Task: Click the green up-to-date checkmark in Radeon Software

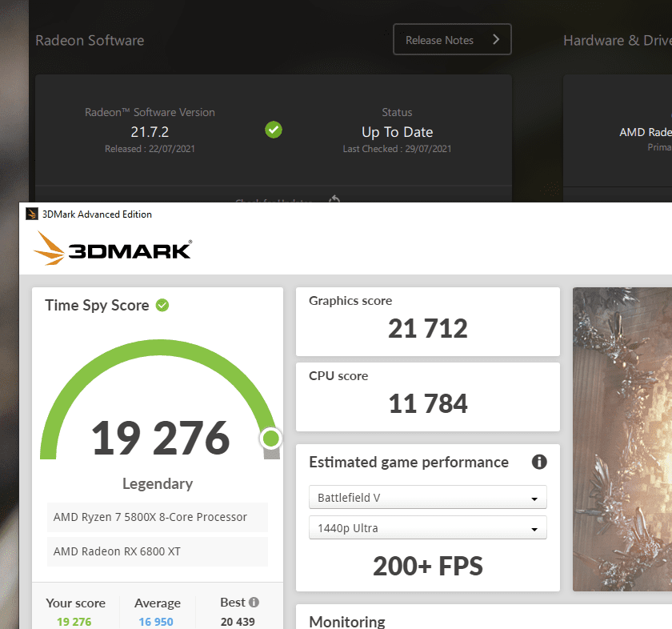Action: pyautogui.click(x=274, y=130)
